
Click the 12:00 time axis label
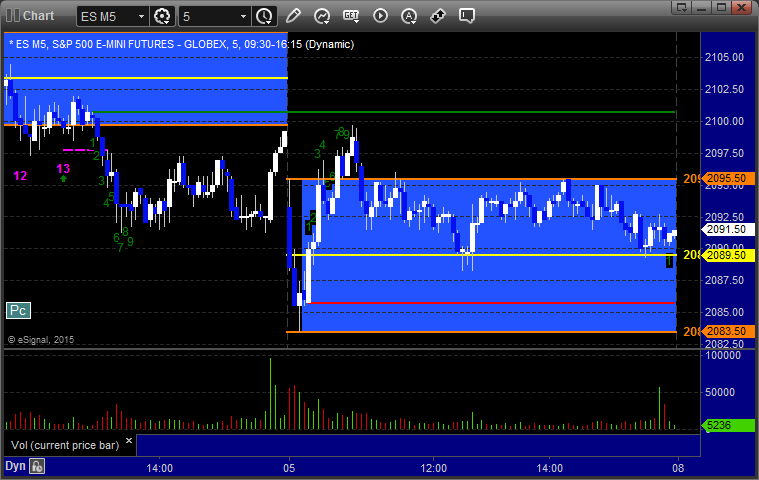pyautogui.click(x=434, y=468)
